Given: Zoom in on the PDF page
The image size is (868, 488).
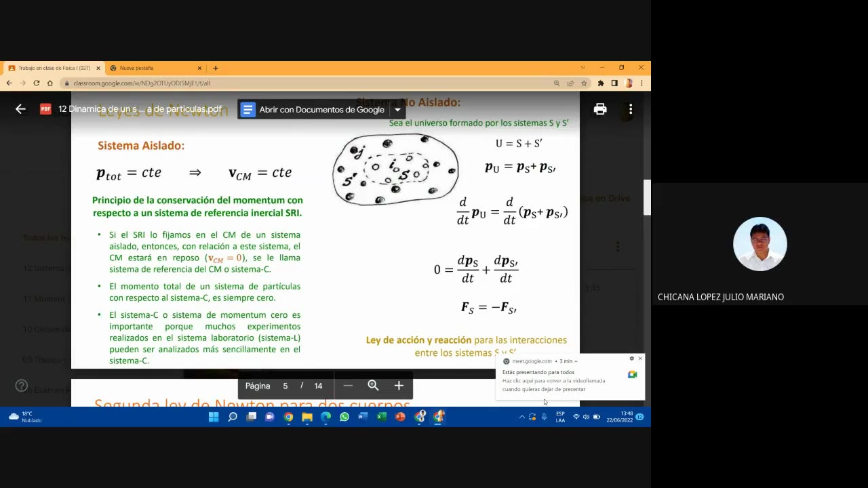Looking at the screenshot, I should pos(399,386).
